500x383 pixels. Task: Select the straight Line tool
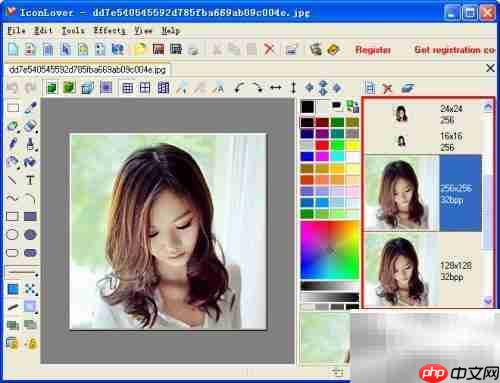(12, 180)
